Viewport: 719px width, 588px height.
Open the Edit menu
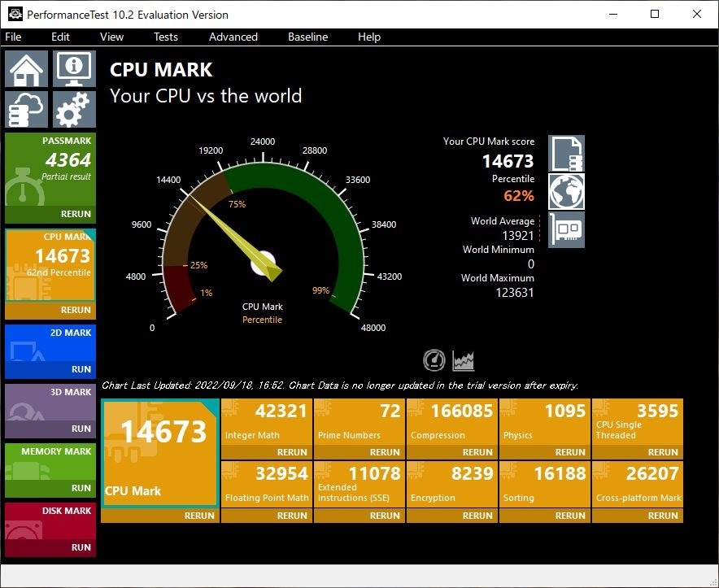[x=60, y=37]
